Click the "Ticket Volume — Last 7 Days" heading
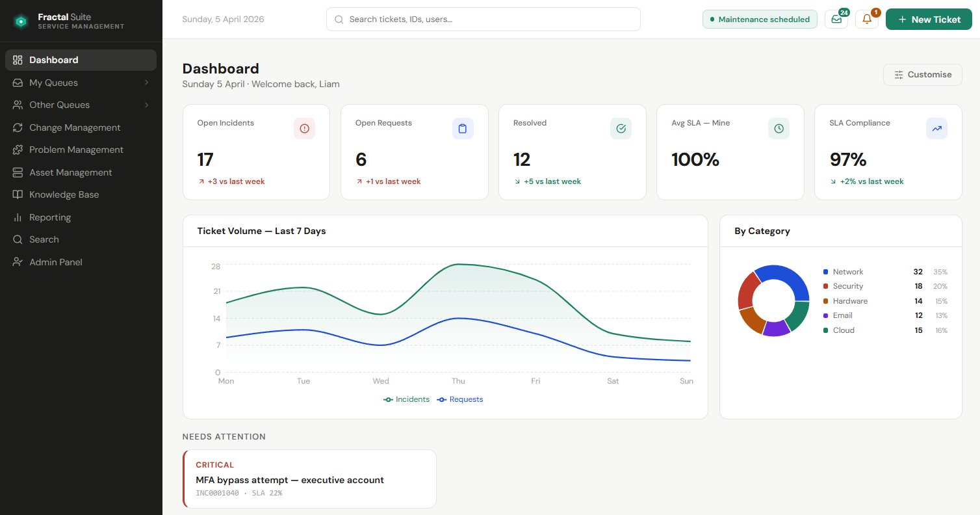This screenshot has height=515, width=980. click(261, 231)
